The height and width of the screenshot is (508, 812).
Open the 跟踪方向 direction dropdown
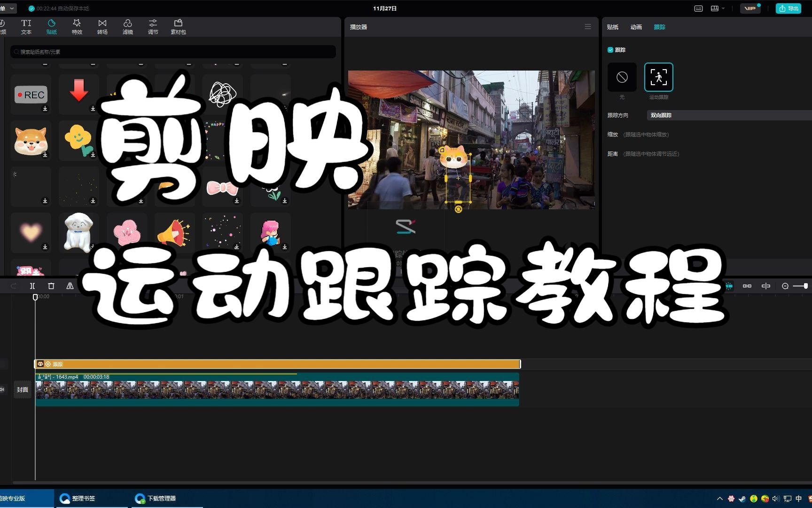[x=729, y=115]
